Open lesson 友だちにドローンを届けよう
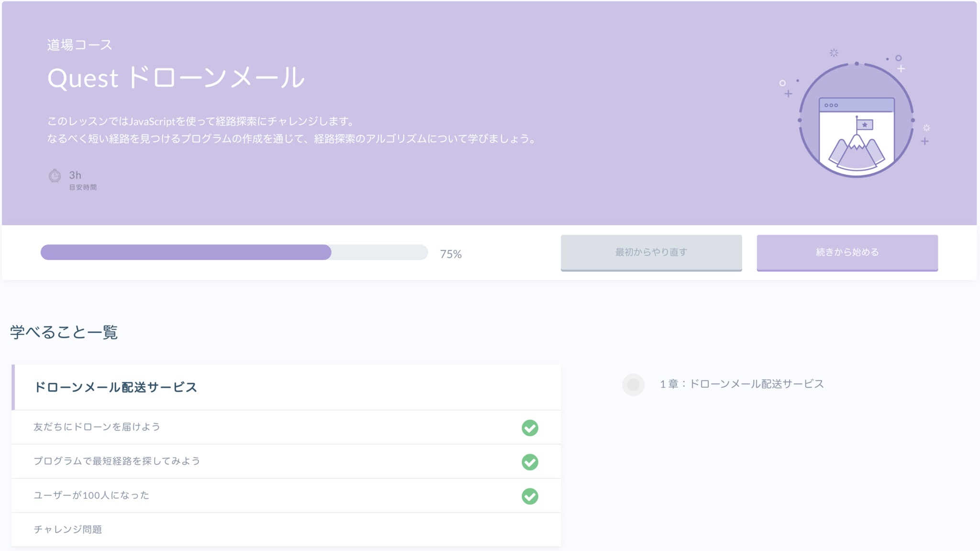 (97, 427)
